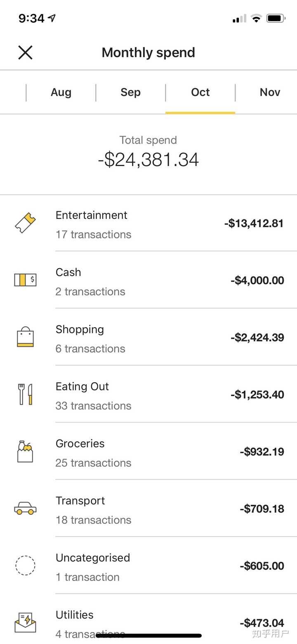Image resolution: width=297 pixels, height=644 pixels.
Task: Tap the Transport car icon
Action: pos(25,508)
